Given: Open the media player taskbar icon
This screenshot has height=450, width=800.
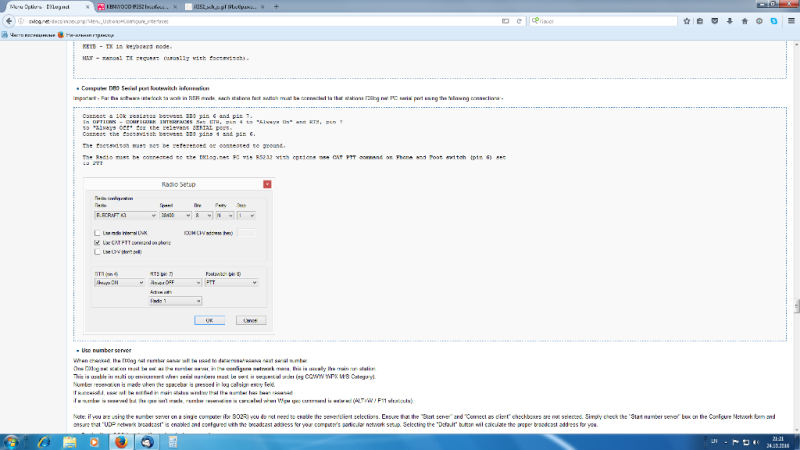Looking at the screenshot, I should (94, 442).
